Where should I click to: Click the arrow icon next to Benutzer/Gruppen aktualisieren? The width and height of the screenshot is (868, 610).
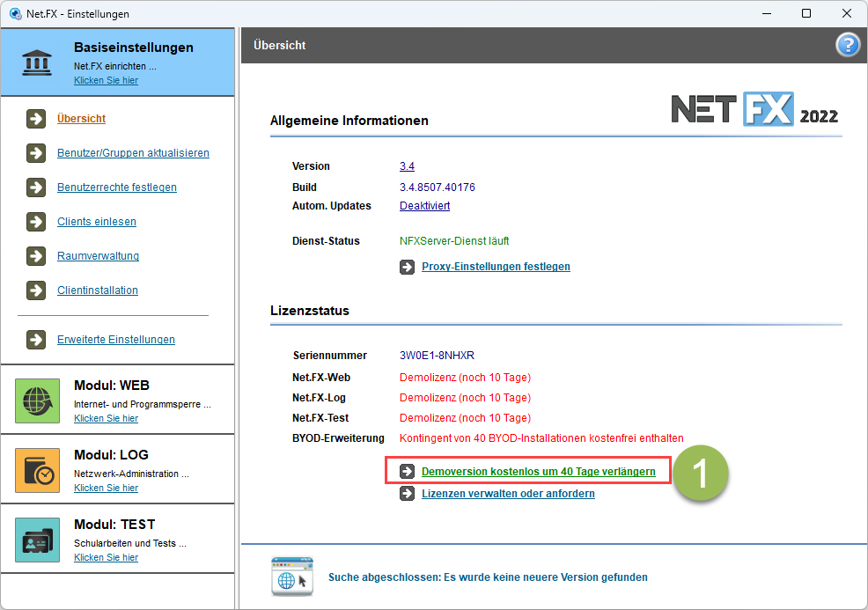pos(36,153)
